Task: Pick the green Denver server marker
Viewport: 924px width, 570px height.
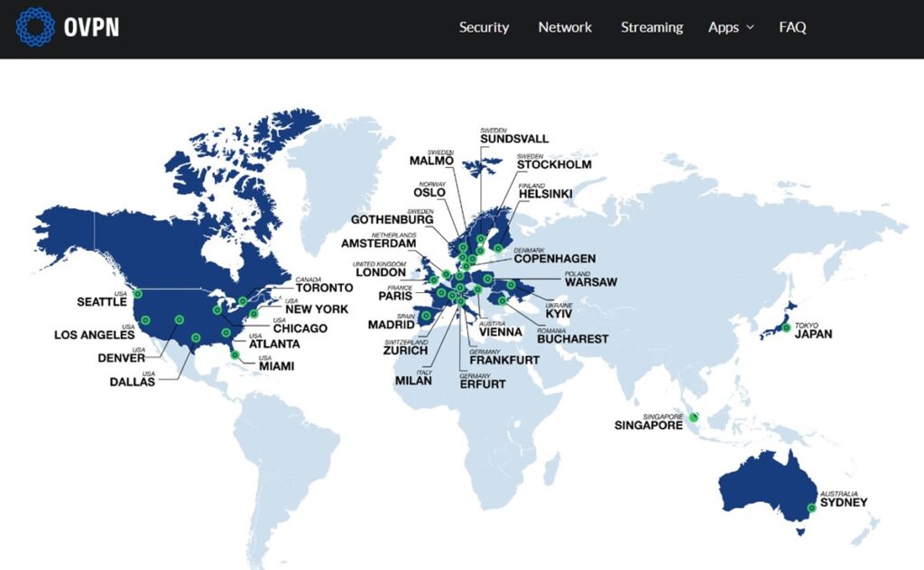Action: coord(180,320)
